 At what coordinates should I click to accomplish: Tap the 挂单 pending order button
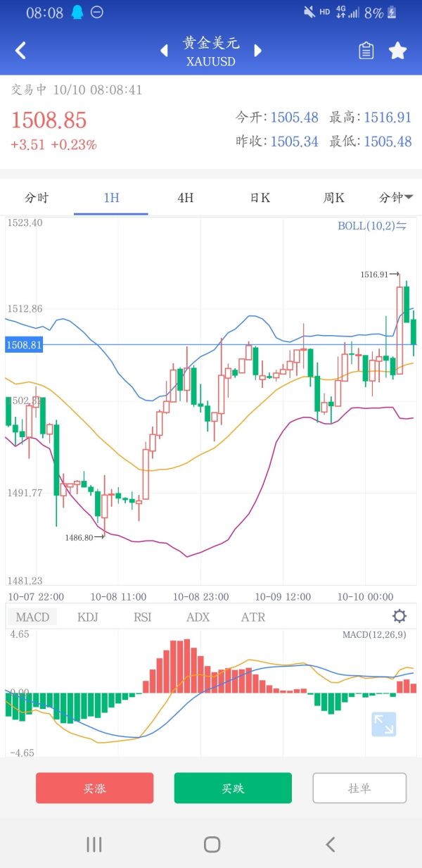click(359, 788)
